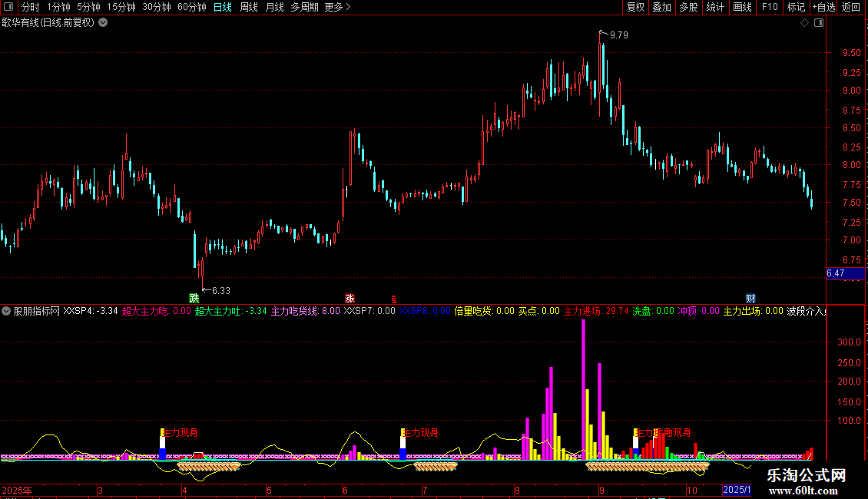The height and width of the screenshot is (499, 868).
Task: Click the green 跌 marker
Action: click(194, 298)
